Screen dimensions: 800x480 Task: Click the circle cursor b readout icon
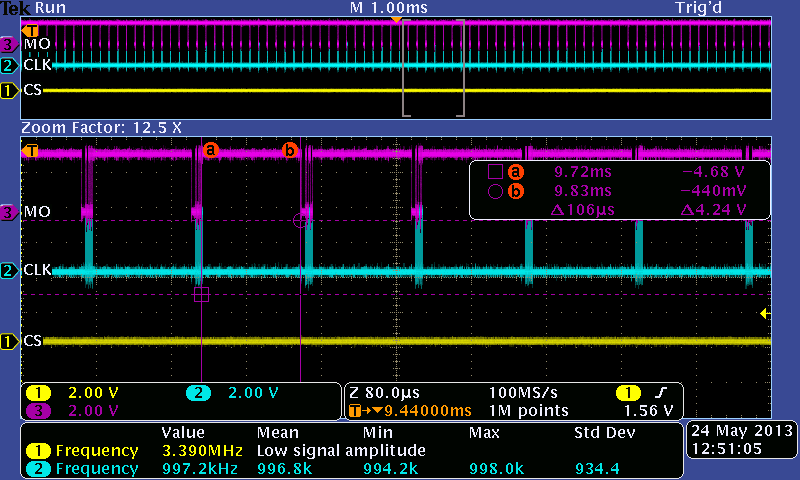[x=495, y=192]
